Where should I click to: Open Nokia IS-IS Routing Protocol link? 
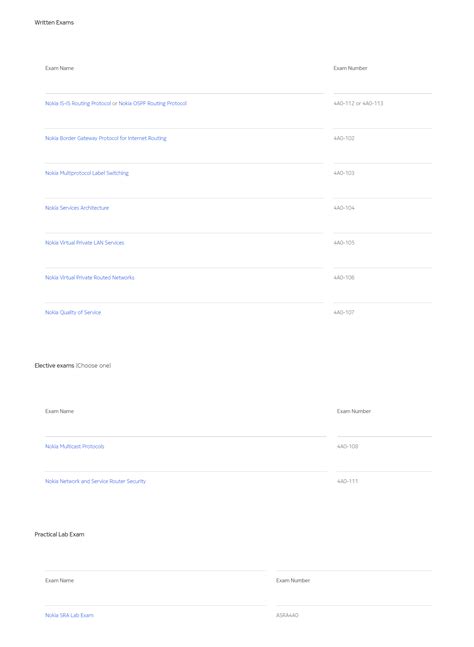tap(78, 104)
